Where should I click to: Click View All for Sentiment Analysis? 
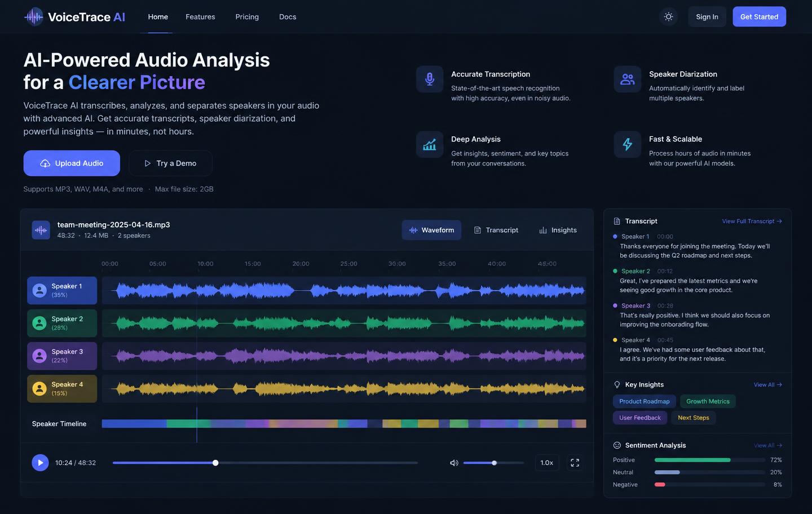[768, 445]
